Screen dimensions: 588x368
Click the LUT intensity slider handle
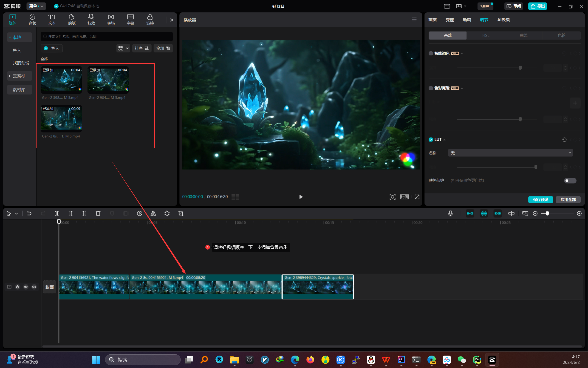pos(536,167)
